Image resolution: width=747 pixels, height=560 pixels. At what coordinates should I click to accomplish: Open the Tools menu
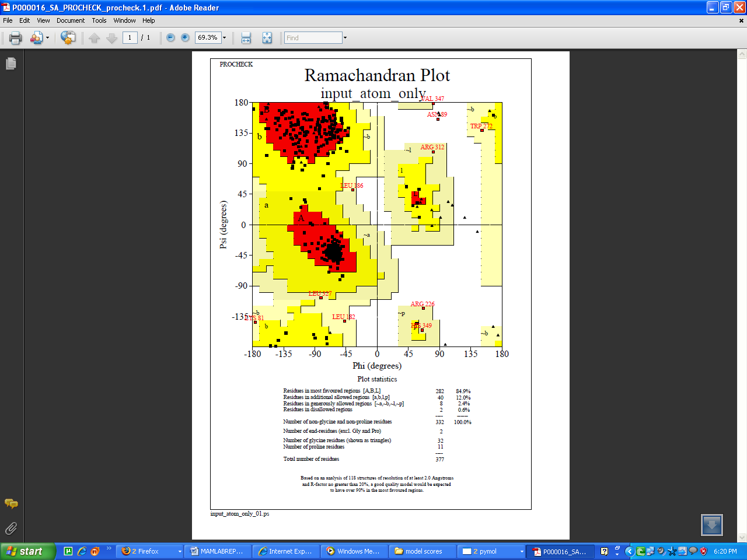(99, 20)
